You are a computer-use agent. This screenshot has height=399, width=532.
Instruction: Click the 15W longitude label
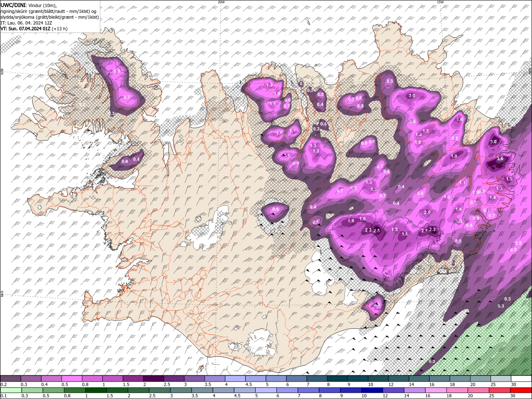[440, 2]
